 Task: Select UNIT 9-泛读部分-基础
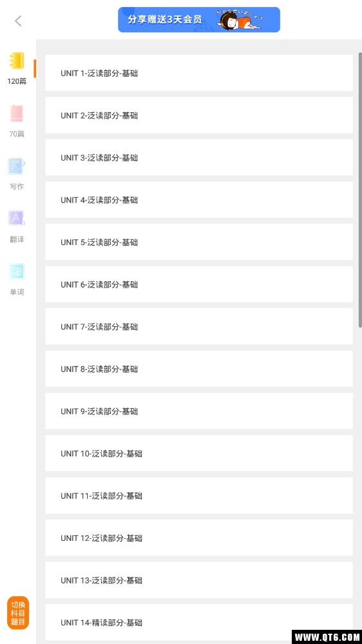point(199,411)
